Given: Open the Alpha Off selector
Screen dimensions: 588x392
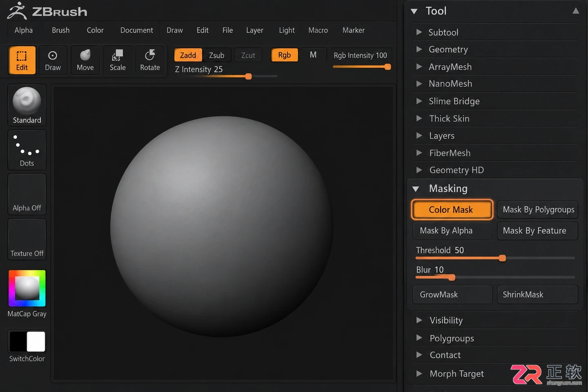Looking at the screenshot, I should 27,194.
